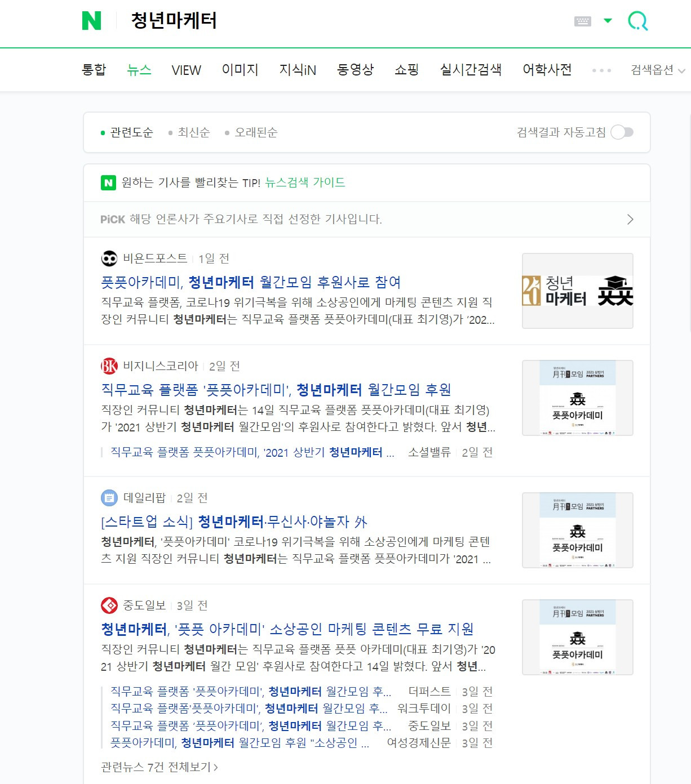Click the green search magnifier icon

point(637,21)
